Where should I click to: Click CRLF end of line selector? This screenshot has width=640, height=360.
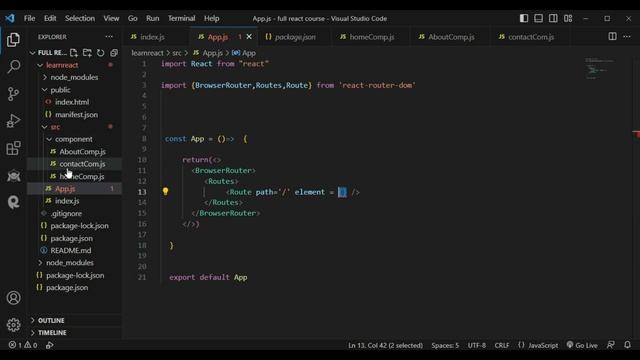[x=502, y=345]
